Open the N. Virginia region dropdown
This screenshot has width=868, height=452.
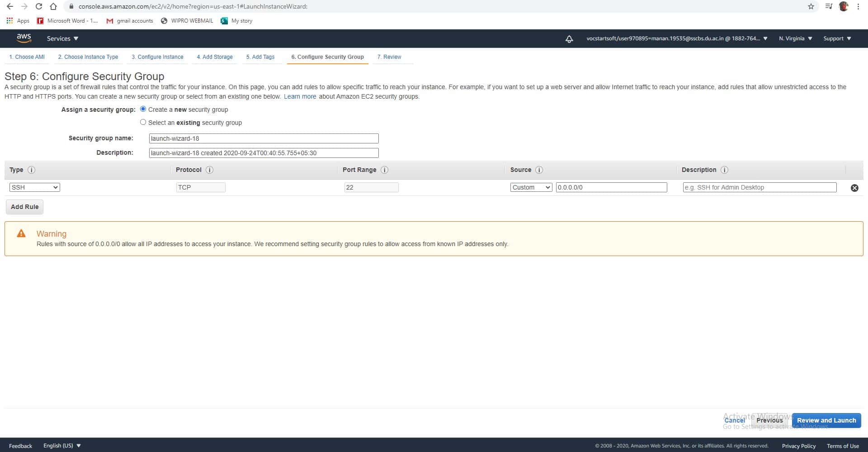click(x=796, y=38)
